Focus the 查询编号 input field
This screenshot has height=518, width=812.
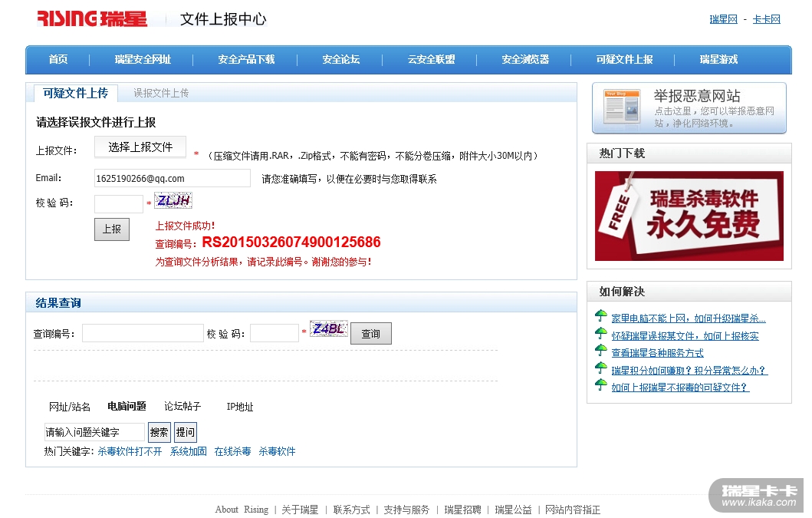(143, 333)
